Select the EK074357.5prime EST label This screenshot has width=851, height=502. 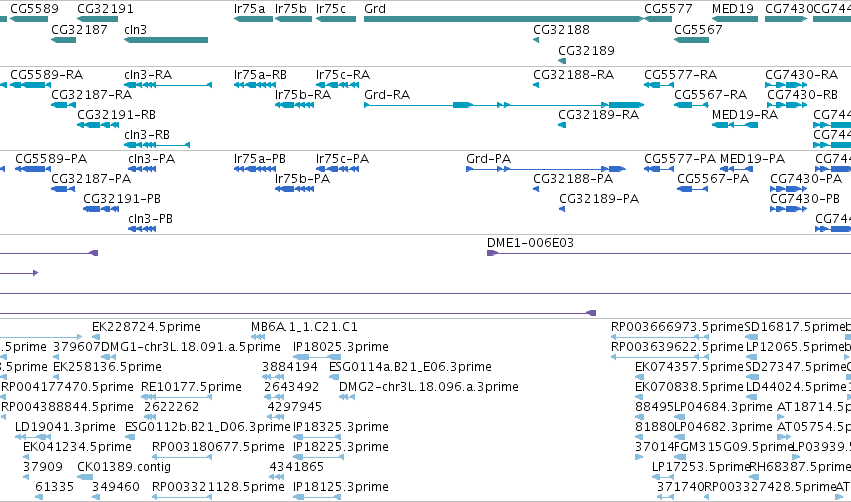(689, 366)
